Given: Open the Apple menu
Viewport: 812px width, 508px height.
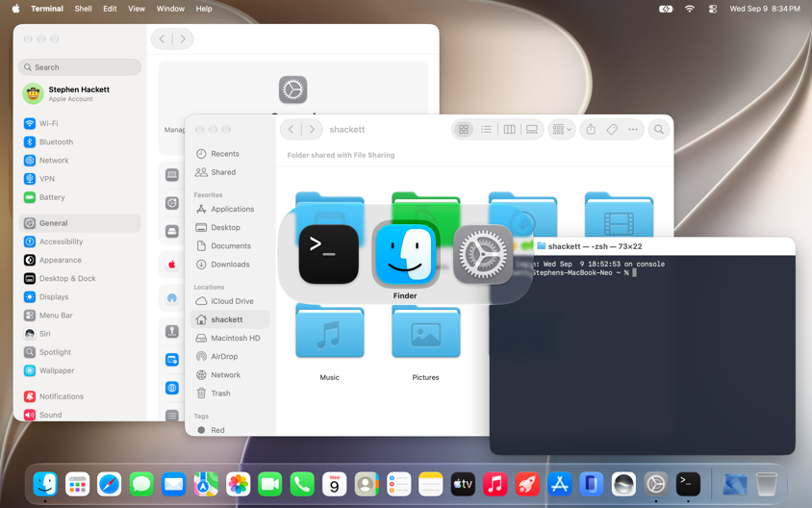Looking at the screenshot, I should pos(15,9).
